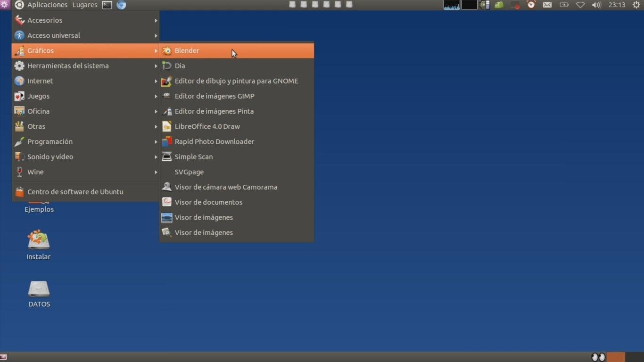The image size is (644, 362).
Task: Select the Ejemplos desktop item label
Action: [x=39, y=209]
